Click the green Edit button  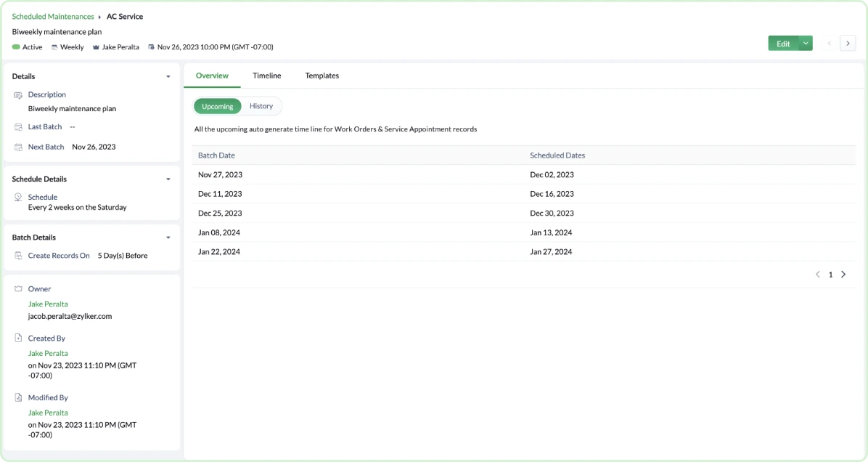click(x=782, y=44)
